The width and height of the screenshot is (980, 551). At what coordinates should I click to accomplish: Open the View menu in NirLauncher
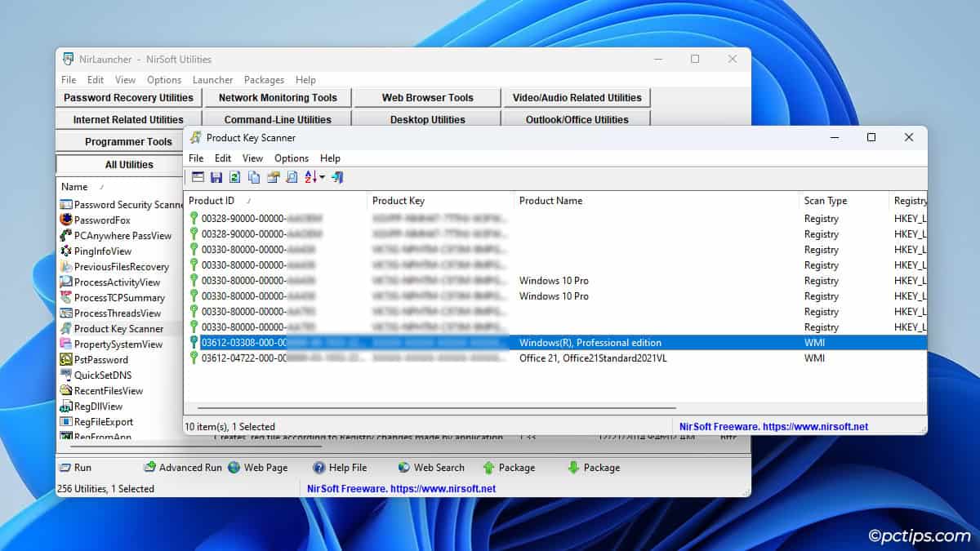pyautogui.click(x=124, y=79)
